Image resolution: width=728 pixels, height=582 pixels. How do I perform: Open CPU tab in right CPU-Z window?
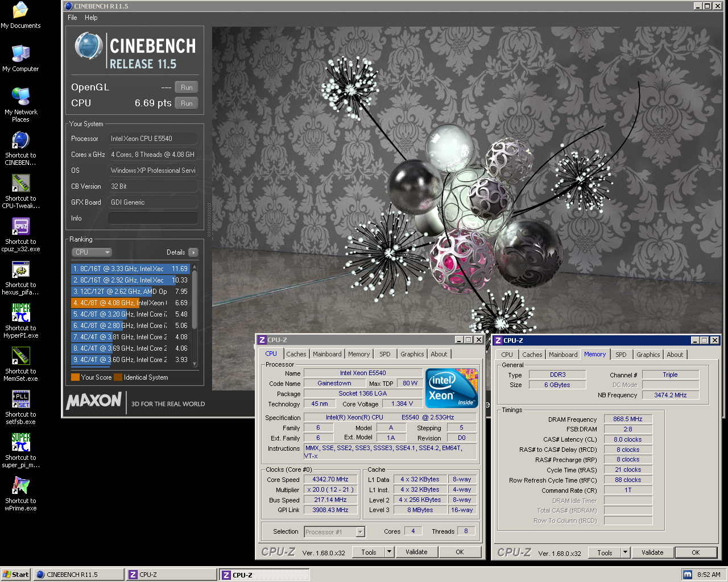pyautogui.click(x=507, y=355)
